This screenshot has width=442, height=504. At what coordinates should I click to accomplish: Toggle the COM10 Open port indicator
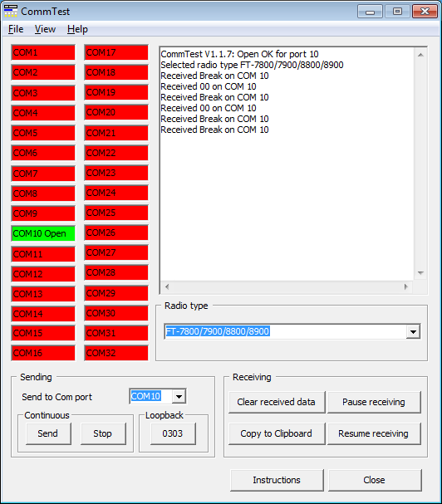point(43,233)
